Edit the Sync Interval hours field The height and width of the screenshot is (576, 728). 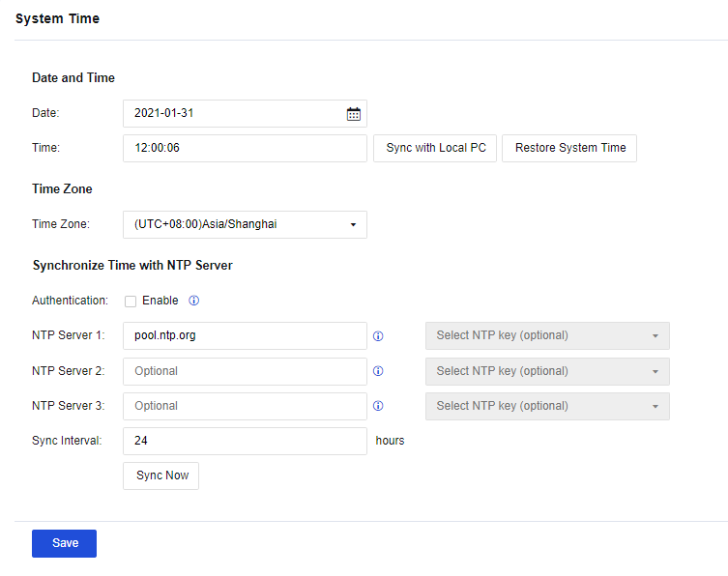[x=245, y=441]
